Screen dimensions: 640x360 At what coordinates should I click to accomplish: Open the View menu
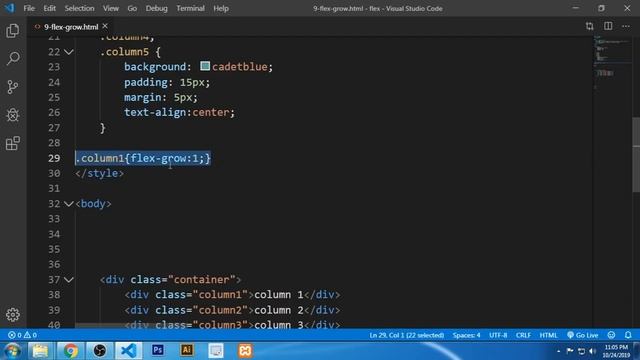pos(111,8)
